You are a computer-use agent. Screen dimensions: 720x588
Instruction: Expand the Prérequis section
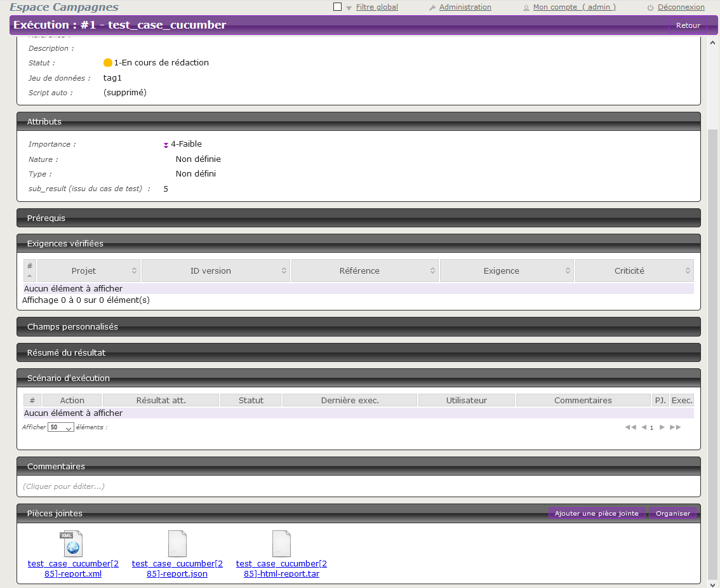[x=359, y=218]
